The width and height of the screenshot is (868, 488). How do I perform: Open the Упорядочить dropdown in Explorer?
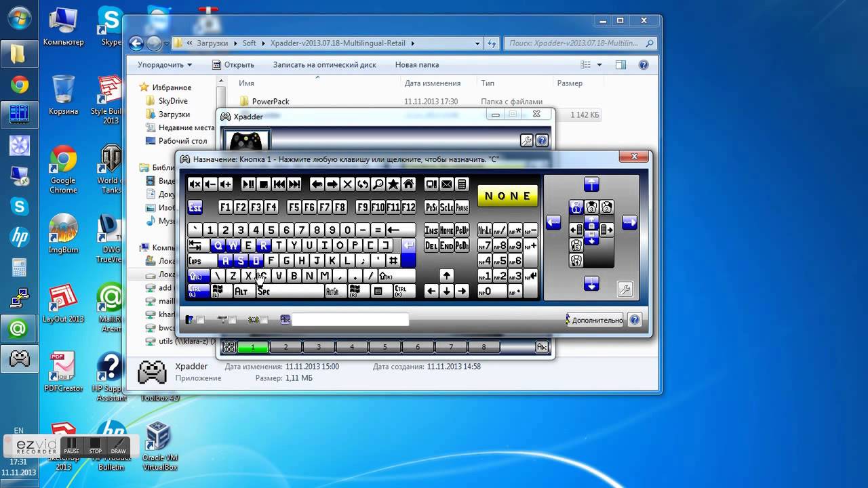165,65
